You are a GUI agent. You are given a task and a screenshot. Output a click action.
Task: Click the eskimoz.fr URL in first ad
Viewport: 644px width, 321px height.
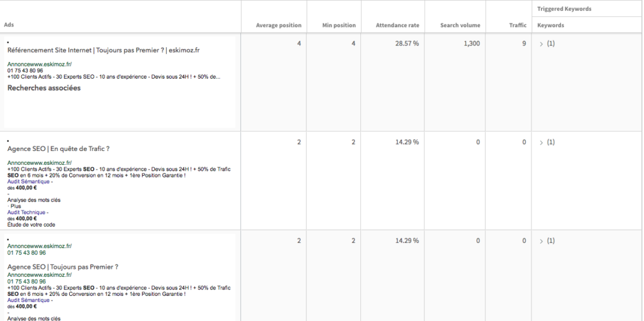tap(40, 64)
